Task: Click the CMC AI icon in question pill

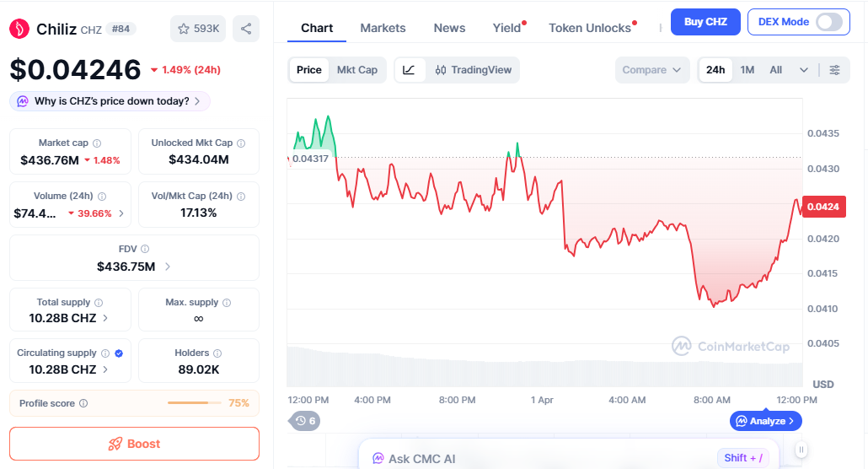Action: point(23,101)
